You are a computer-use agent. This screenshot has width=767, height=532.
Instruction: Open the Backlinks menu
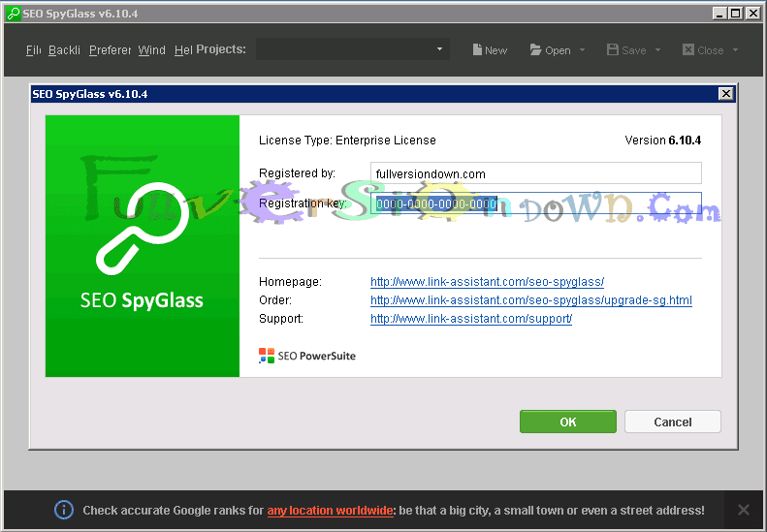[x=64, y=49]
